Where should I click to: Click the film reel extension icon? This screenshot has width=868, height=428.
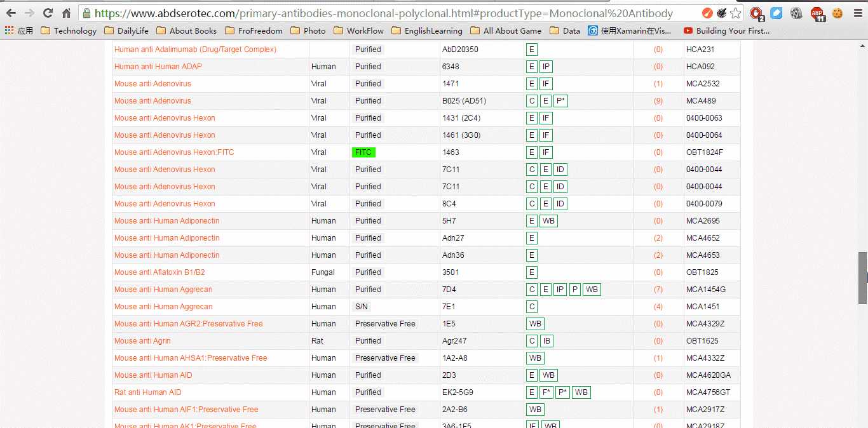797,13
